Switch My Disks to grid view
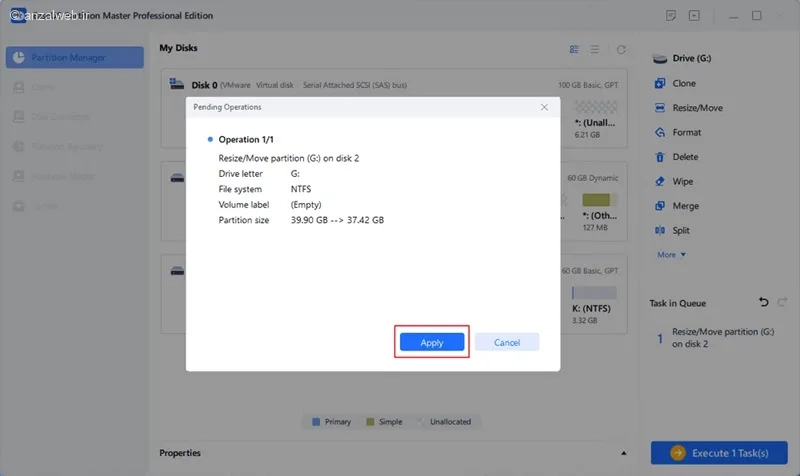Image resolution: width=800 pixels, height=476 pixels. (x=574, y=49)
